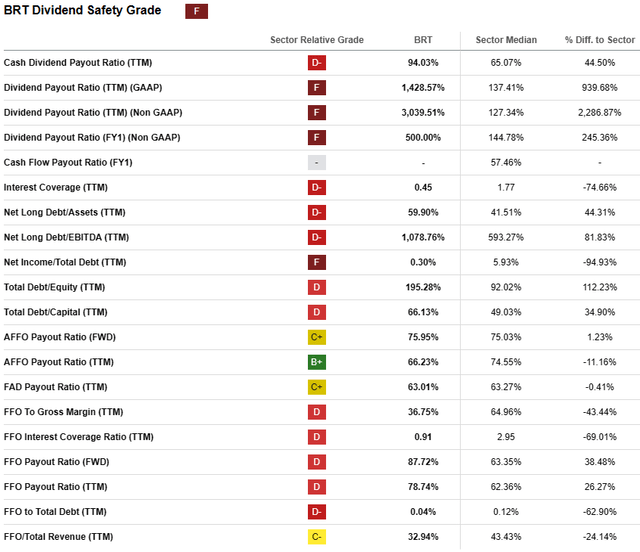Viewport: 640px width, 552px height.
Task: Click the percent difference value 2,286.87%
Action: coord(600,113)
